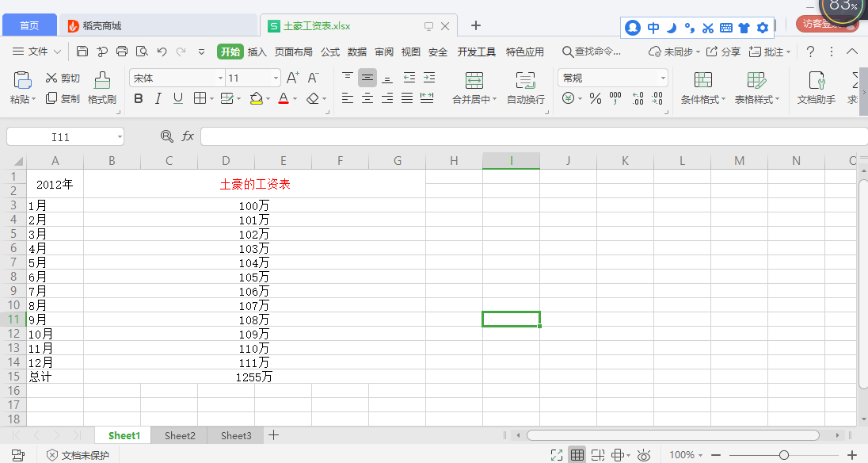
Task: Click the Merge and Center icon
Action: pos(474,80)
